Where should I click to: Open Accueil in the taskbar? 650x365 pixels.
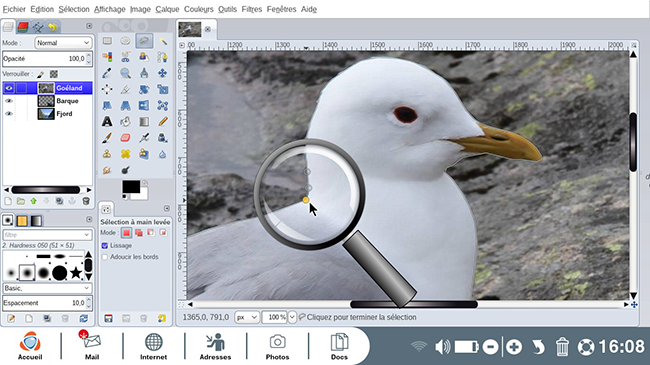point(30,346)
